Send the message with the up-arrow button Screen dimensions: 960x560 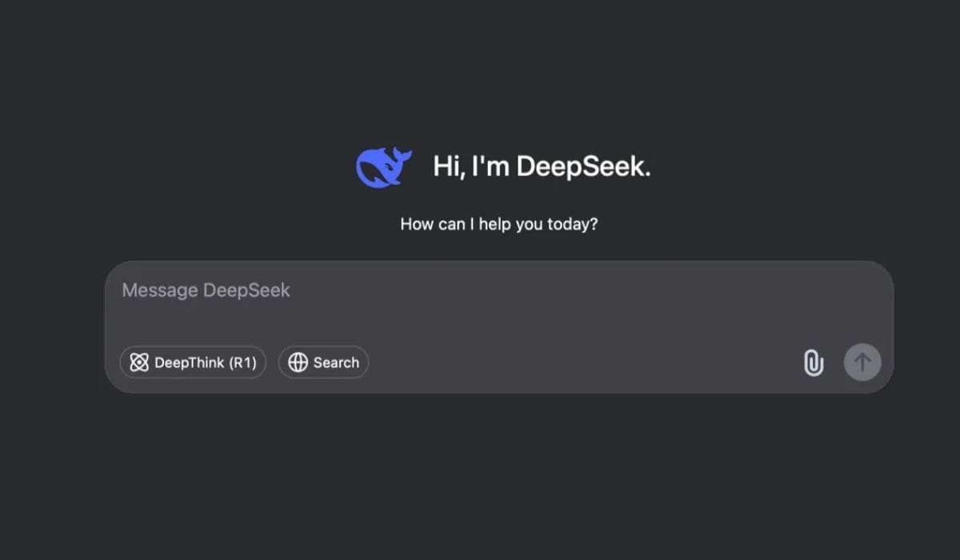coord(862,362)
